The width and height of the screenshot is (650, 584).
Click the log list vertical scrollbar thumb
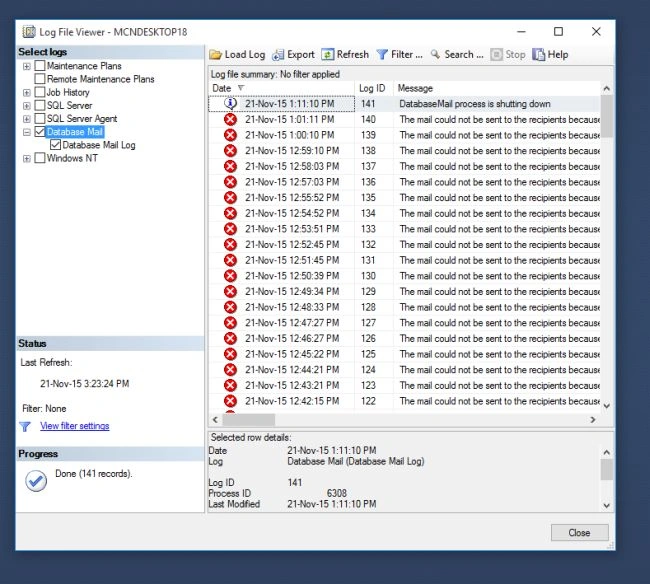(x=606, y=116)
